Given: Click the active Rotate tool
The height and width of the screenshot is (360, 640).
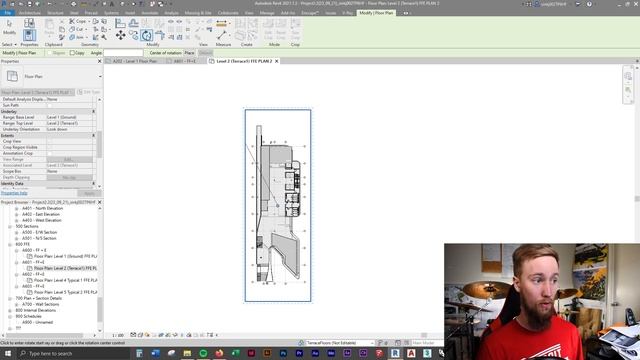Looking at the screenshot, I should pyautogui.click(x=147, y=36).
